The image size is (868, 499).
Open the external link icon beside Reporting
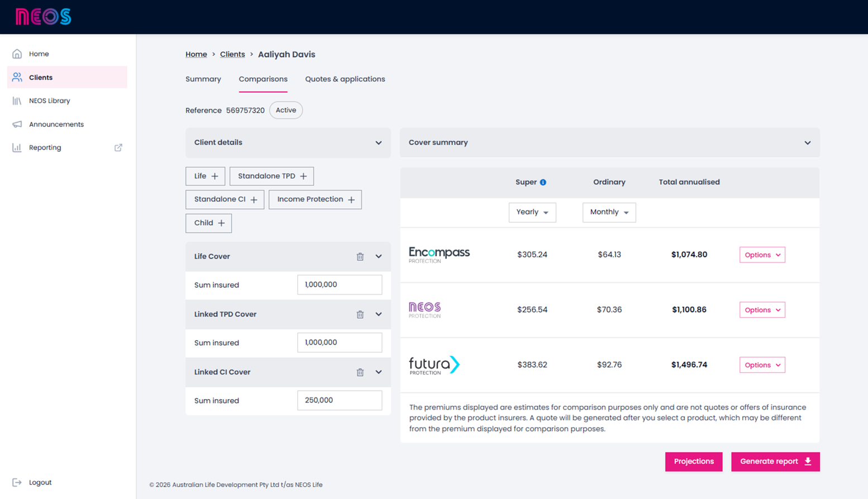118,148
